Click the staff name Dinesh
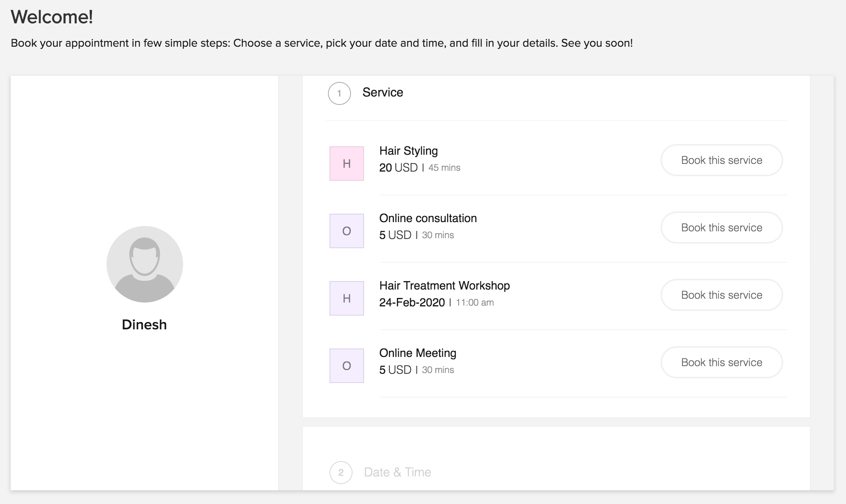 click(x=144, y=325)
